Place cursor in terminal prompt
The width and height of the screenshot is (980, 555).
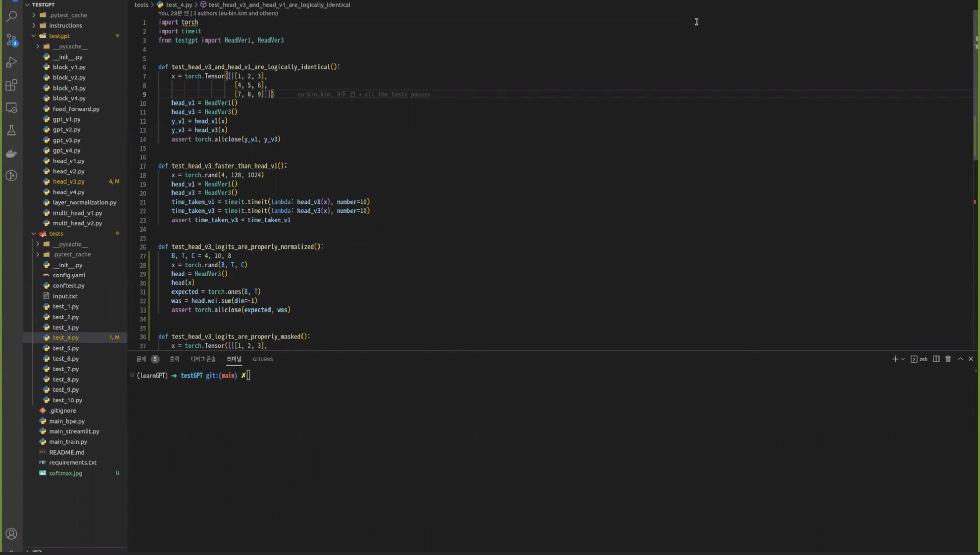pos(248,376)
